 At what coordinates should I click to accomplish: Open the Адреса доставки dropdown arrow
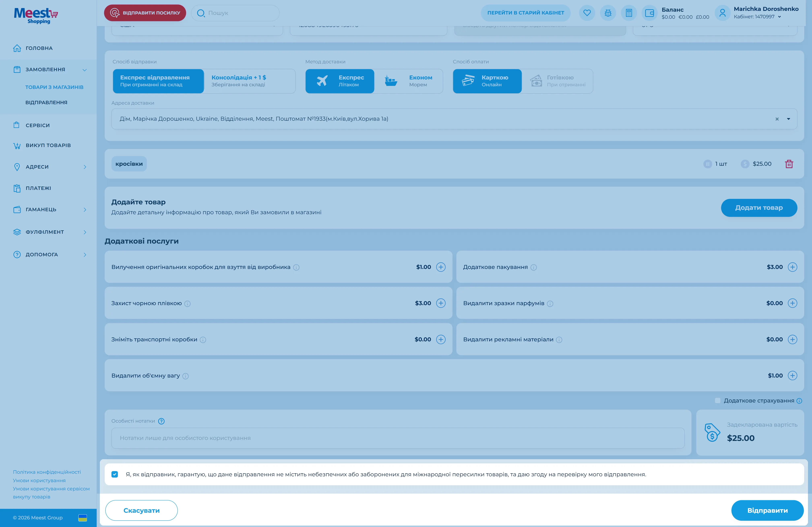(x=788, y=119)
